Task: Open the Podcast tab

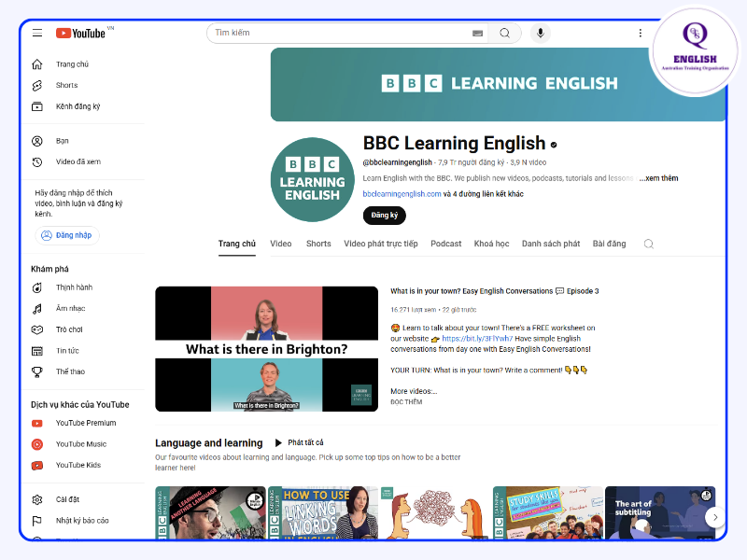Action: 446,244
